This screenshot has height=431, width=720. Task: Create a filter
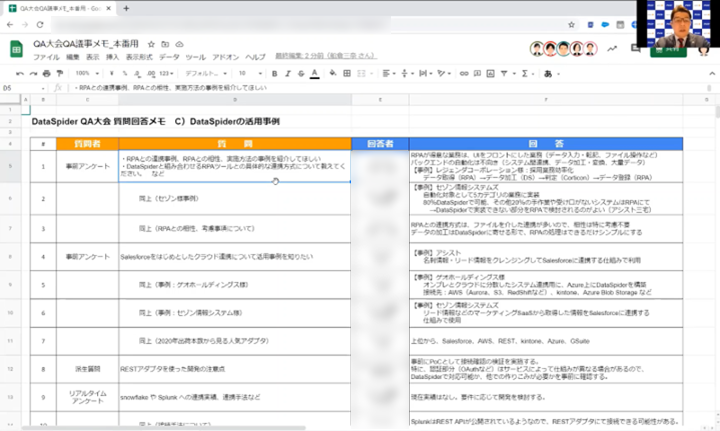[x=504, y=73]
